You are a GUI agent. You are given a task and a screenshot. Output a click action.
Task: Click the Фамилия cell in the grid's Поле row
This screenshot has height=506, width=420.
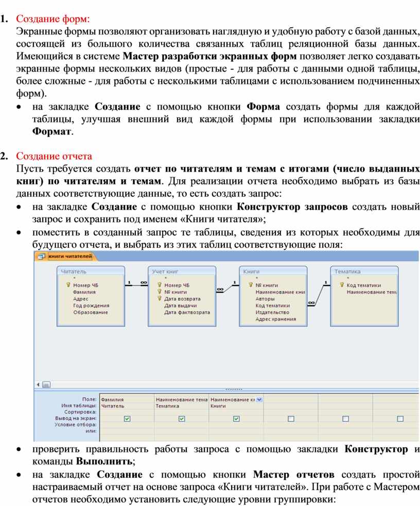tap(127, 399)
